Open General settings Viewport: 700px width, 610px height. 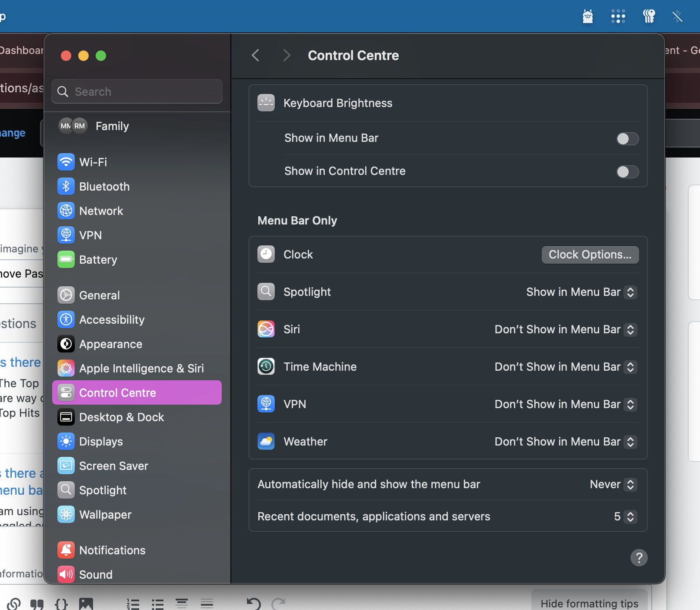coord(137,295)
